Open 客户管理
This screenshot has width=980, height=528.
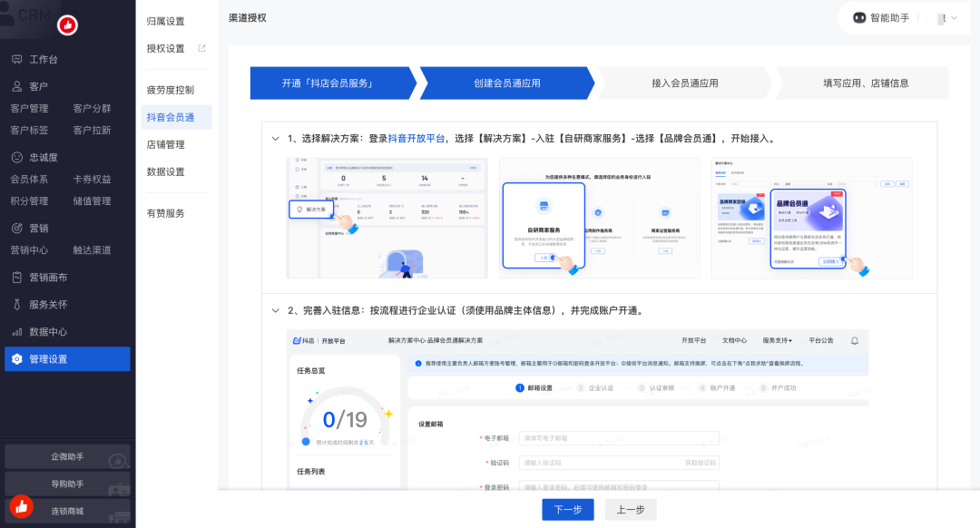click(29, 108)
